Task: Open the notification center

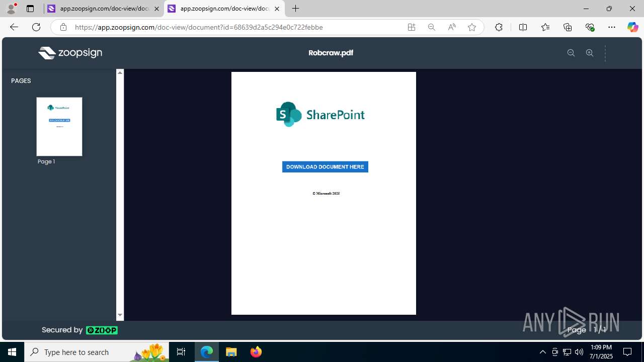Action: 627,352
